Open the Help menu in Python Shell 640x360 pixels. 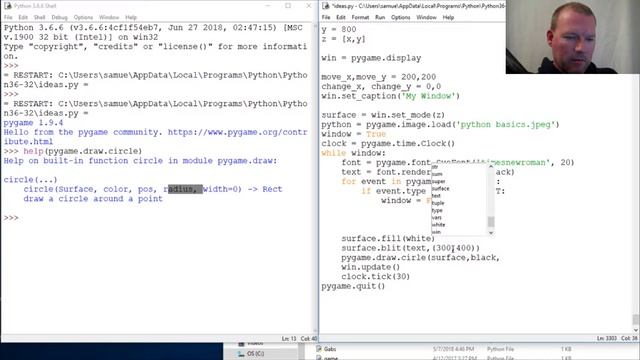pos(131,17)
